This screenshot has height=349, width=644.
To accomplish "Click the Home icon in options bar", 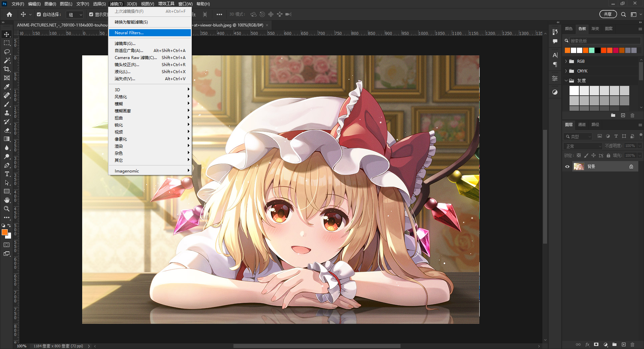I will [x=9, y=14].
